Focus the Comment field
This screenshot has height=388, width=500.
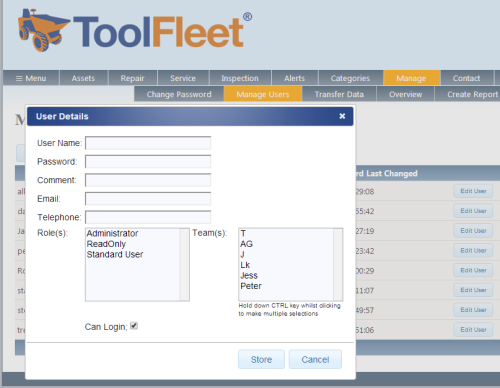point(148,180)
